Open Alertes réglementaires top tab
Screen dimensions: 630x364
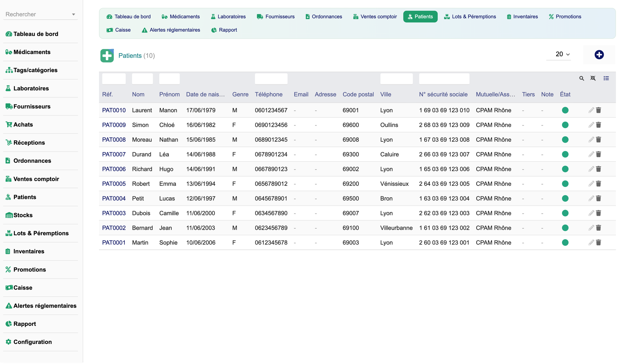171,30
